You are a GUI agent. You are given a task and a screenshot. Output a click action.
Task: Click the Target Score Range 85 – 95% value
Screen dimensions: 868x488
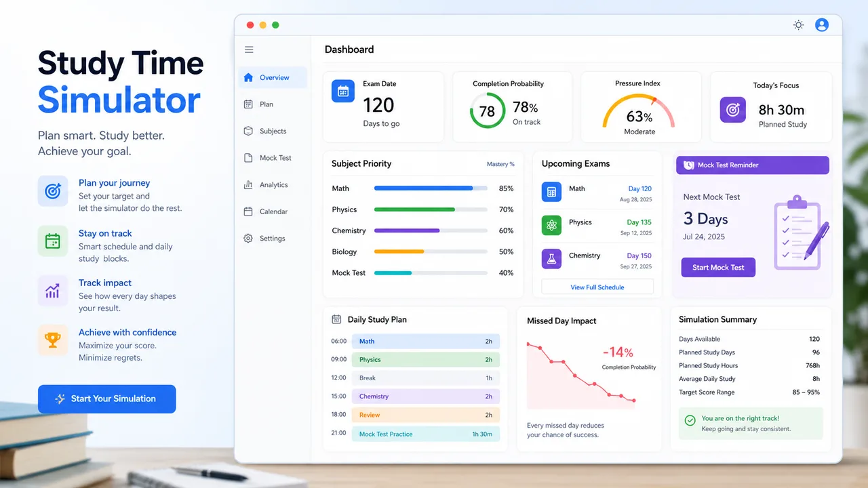(x=806, y=392)
